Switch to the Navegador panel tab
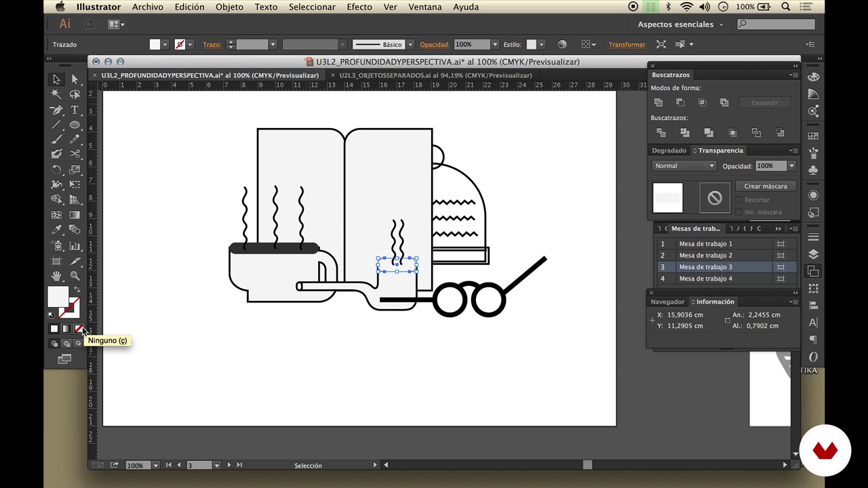Image resolution: width=868 pixels, height=488 pixels. point(667,302)
